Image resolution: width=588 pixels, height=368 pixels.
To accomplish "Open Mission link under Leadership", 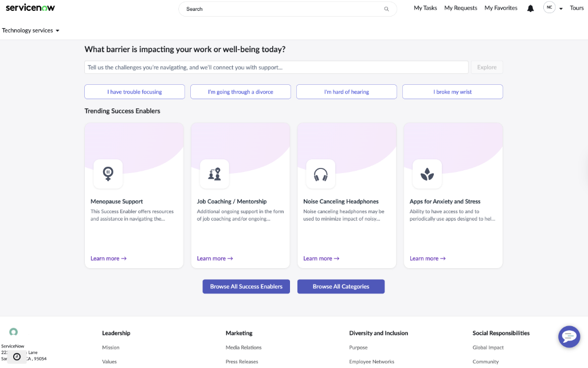I will [x=111, y=348].
